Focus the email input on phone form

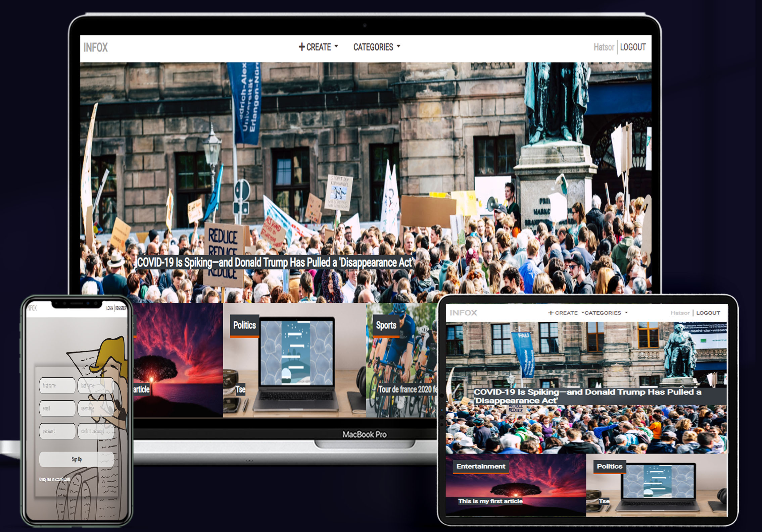(x=57, y=408)
